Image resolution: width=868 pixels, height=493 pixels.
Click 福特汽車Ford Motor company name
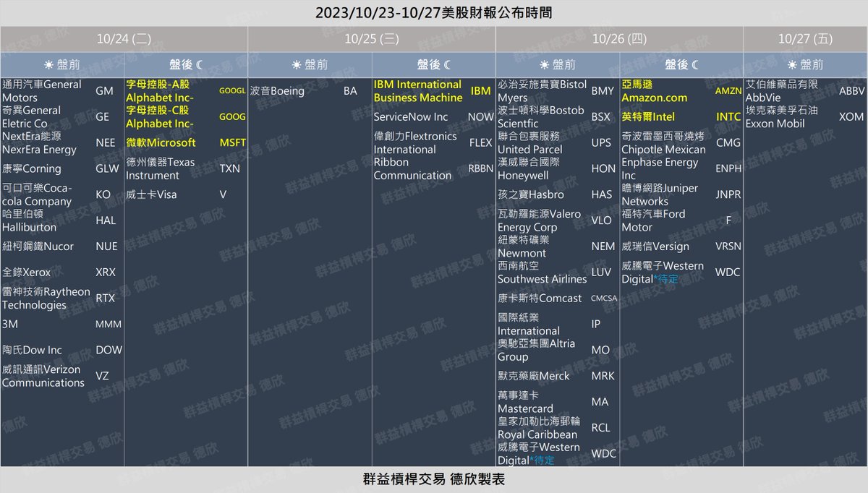[x=653, y=220]
